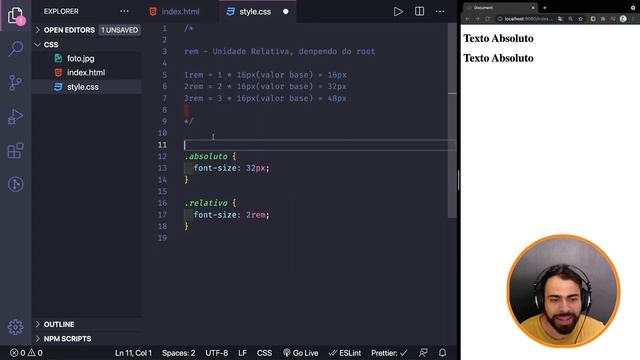This screenshot has height=360, width=640.
Task: Open the Search view in activity bar
Action: [16, 48]
